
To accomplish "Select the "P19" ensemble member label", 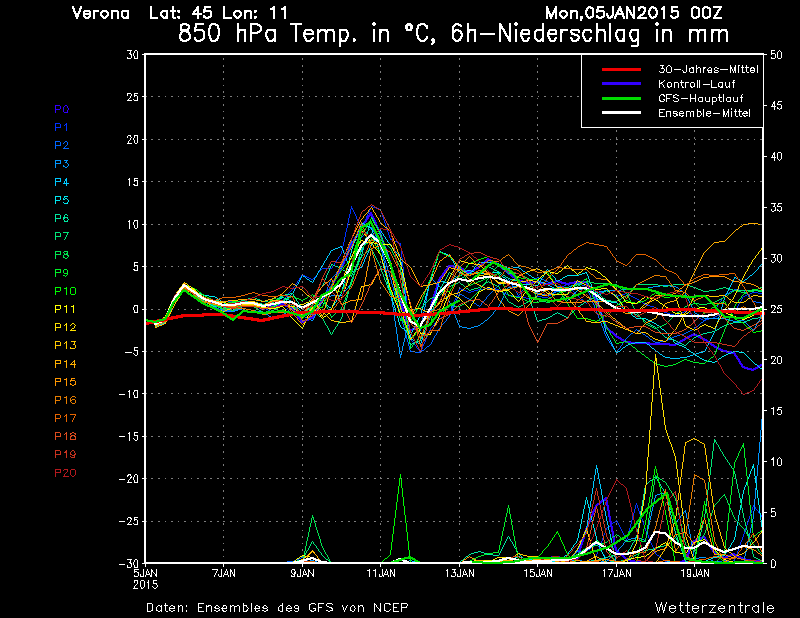I will (x=65, y=454).
